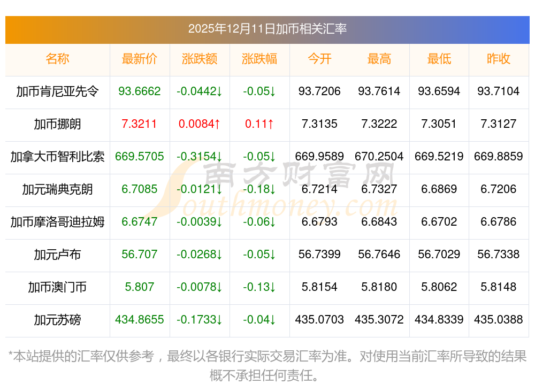Click previous close 435.0388
Image resolution: width=535 pixels, height=392 pixels.
tap(499, 319)
